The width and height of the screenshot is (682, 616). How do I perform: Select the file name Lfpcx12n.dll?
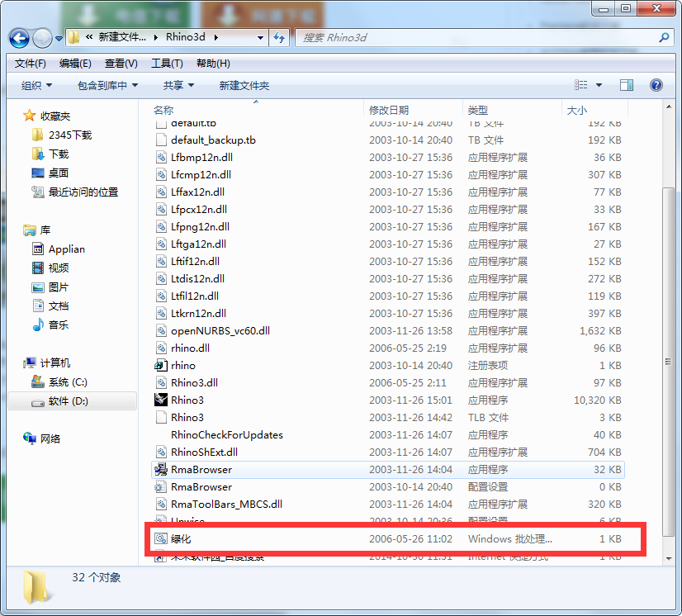[199, 210]
